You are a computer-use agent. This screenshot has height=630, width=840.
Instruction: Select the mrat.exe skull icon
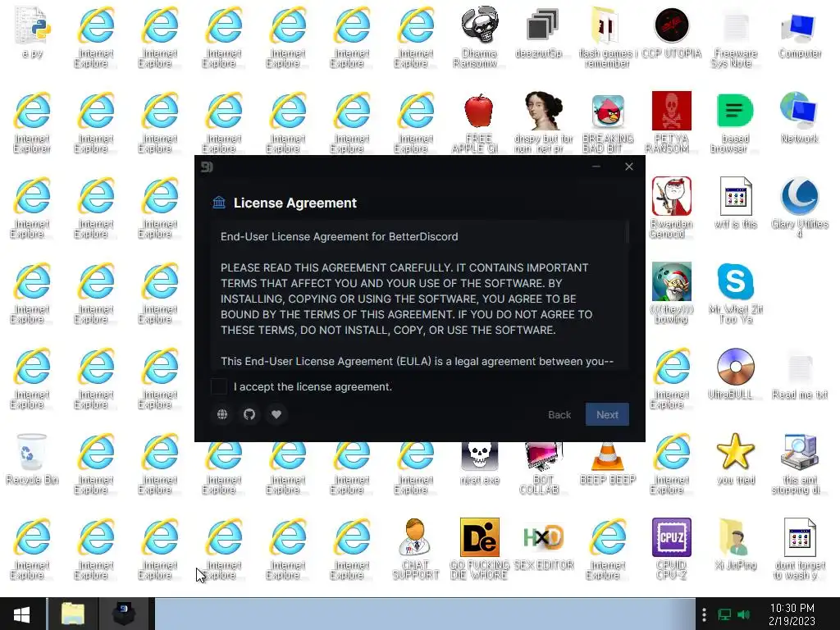pos(479,464)
